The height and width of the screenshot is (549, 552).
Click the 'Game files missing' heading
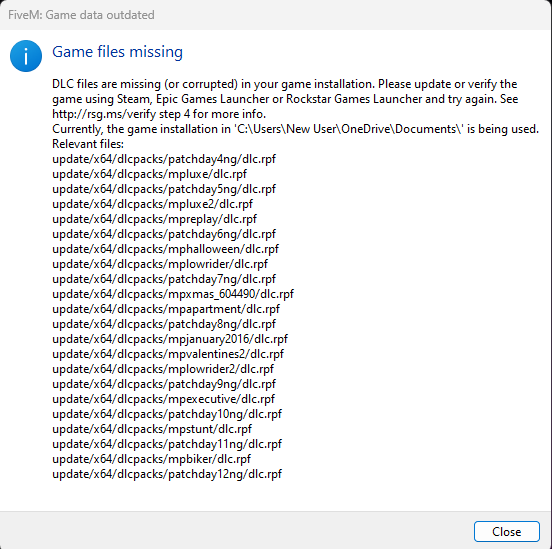point(117,52)
